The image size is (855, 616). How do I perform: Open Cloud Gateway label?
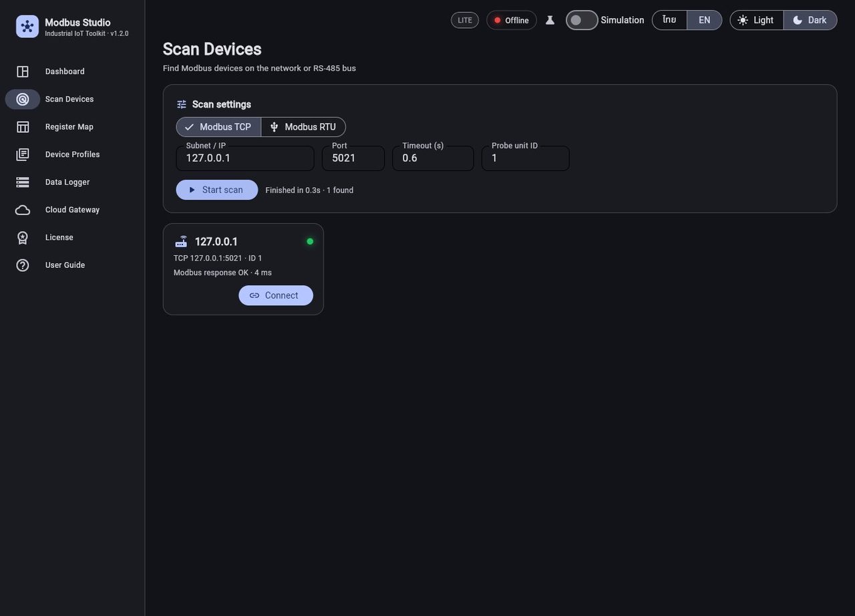72,210
